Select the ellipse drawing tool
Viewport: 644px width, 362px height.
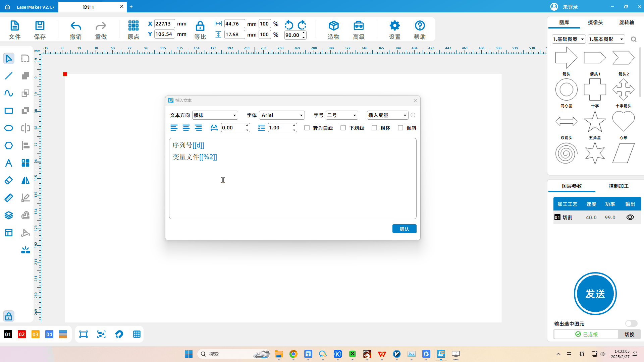point(9,128)
